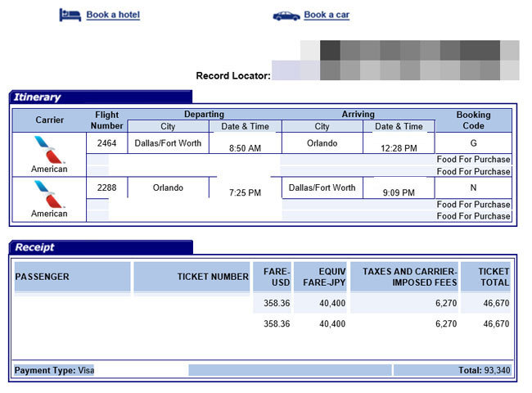Click the Payment Type: Visa field

(x=54, y=370)
